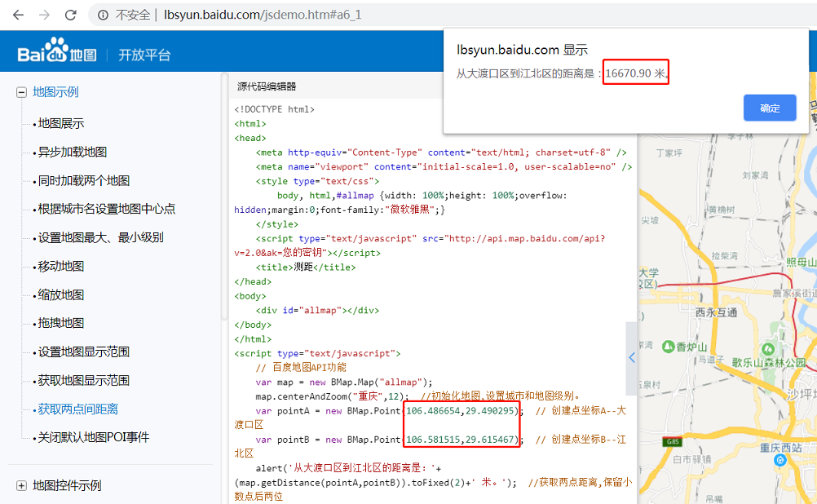
Task: Open the 地图示例 category link
Action: coord(55,92)
